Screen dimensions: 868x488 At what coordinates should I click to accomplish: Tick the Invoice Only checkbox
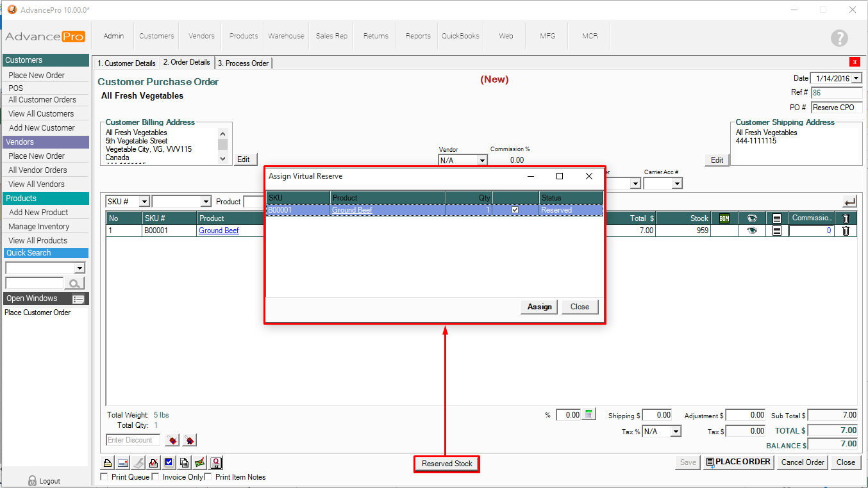(x=155, y=476)
